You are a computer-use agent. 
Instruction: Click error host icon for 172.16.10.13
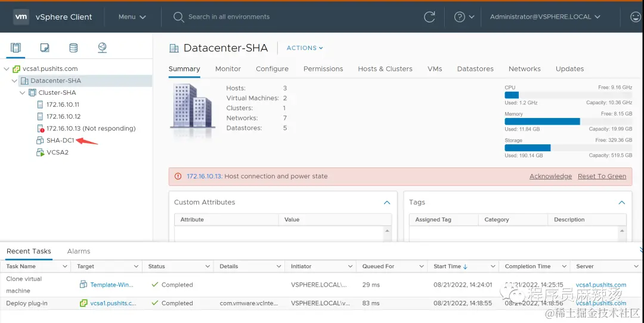pos(41,129)
